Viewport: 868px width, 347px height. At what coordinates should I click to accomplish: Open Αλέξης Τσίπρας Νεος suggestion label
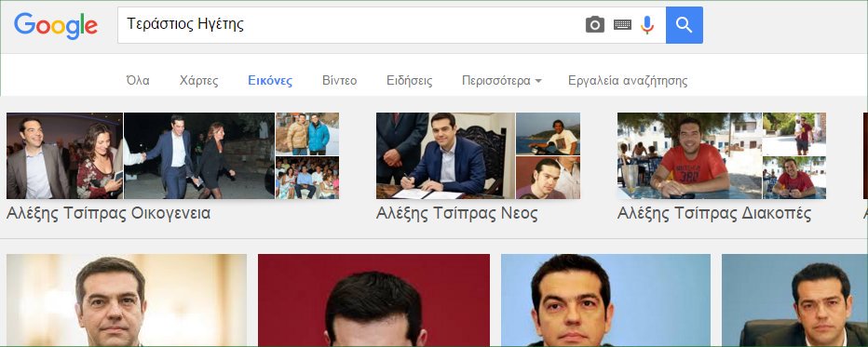click(x=456, y=213)
